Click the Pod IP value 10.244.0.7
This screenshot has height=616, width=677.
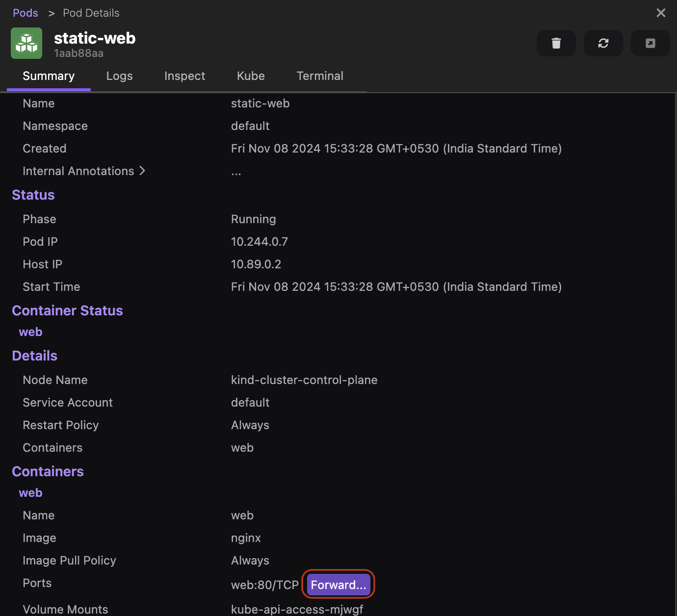coord(259,242)
